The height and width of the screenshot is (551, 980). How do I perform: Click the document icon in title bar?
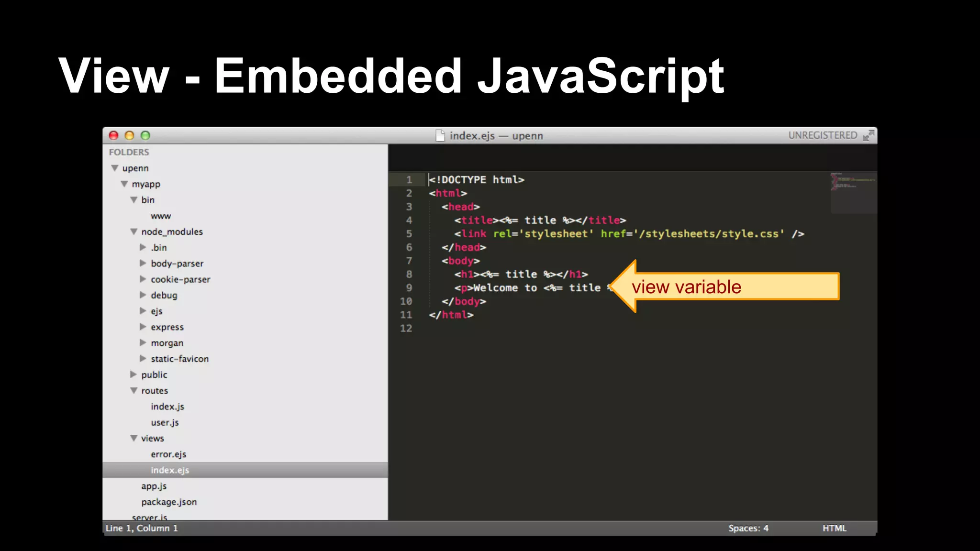click(x=440, y=135)
